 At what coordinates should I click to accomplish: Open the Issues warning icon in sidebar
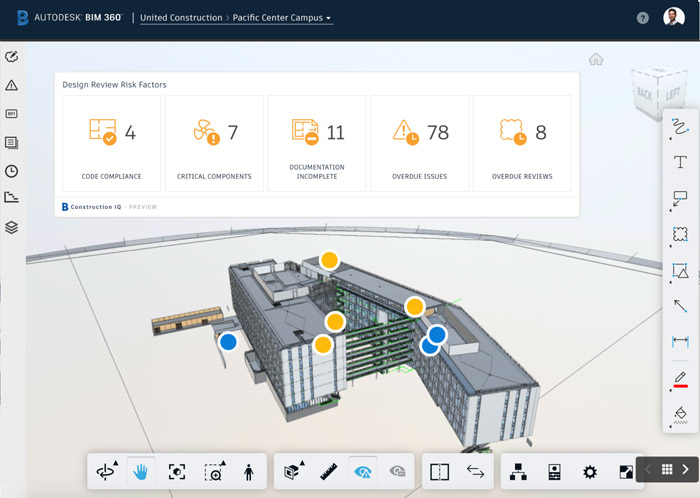(x=12, y=86)
